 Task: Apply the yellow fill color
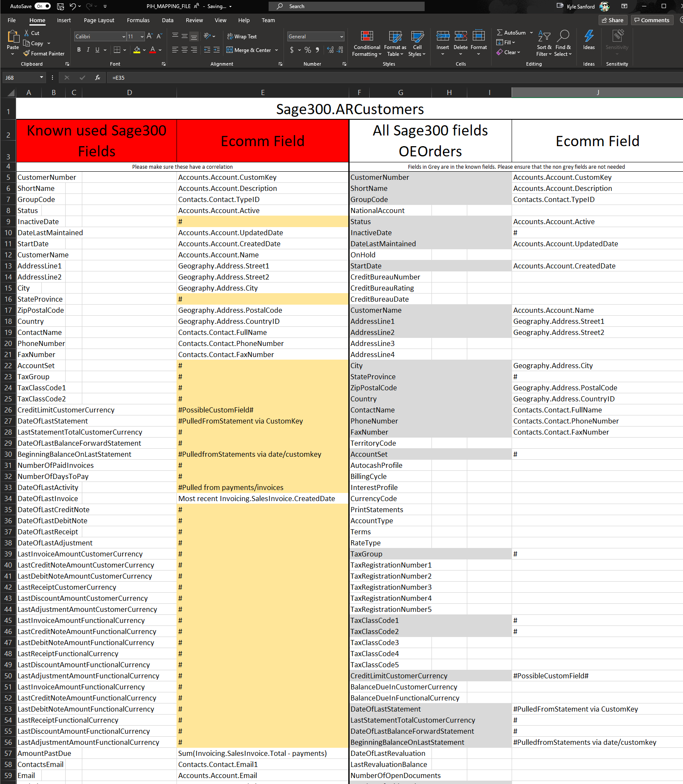pyautogui.click(x=137, y=50)
